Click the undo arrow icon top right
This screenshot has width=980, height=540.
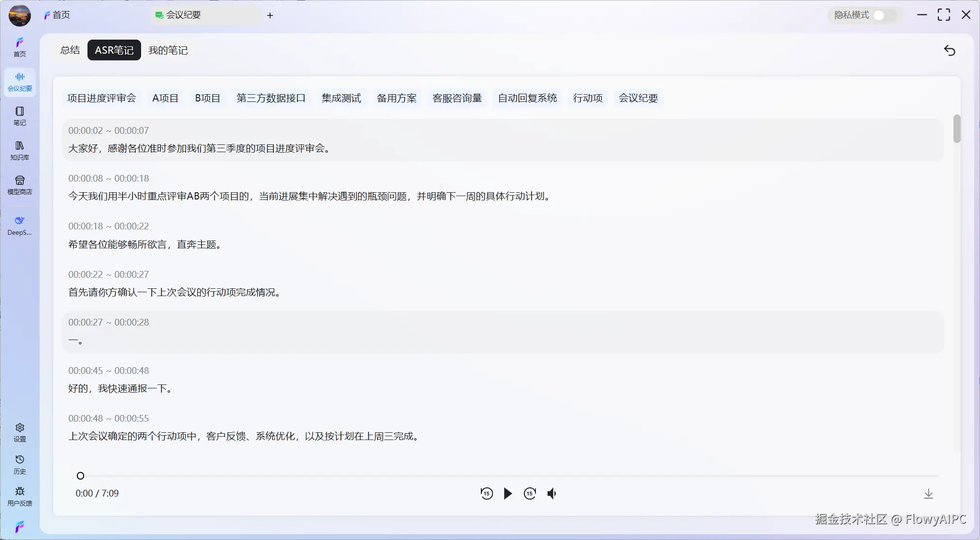pos(950,50)
